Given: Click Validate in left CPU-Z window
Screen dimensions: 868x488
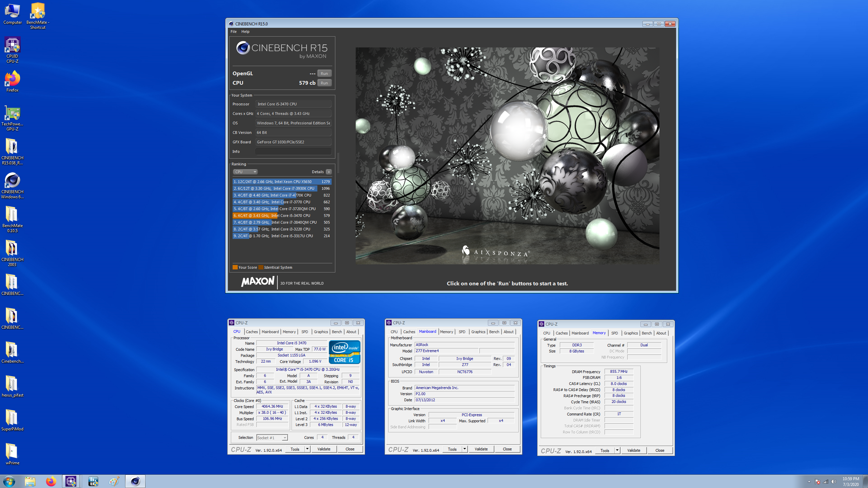Looking at the screenshot, I should (x=324, y=449).
